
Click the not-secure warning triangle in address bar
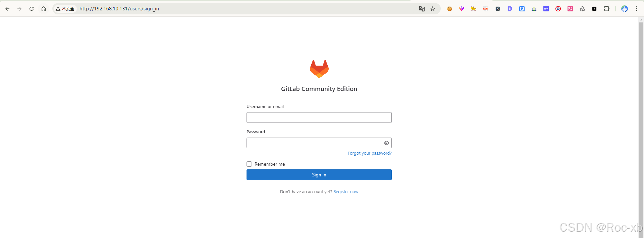[58, 9]
